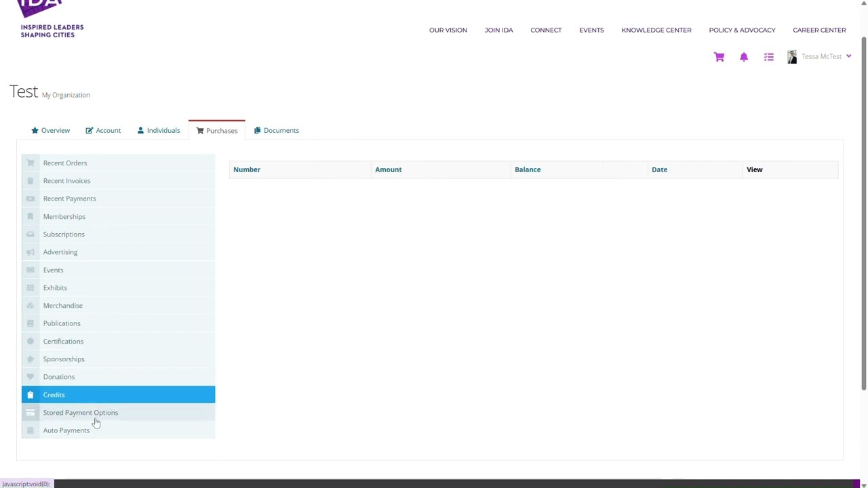Open Join IDA in top navigation

point(498,30)
